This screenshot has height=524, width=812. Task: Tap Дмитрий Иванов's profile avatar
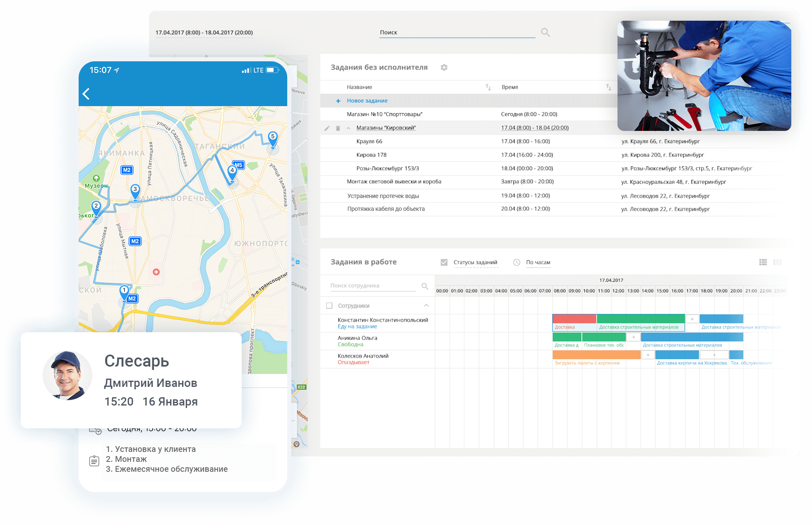67,375
